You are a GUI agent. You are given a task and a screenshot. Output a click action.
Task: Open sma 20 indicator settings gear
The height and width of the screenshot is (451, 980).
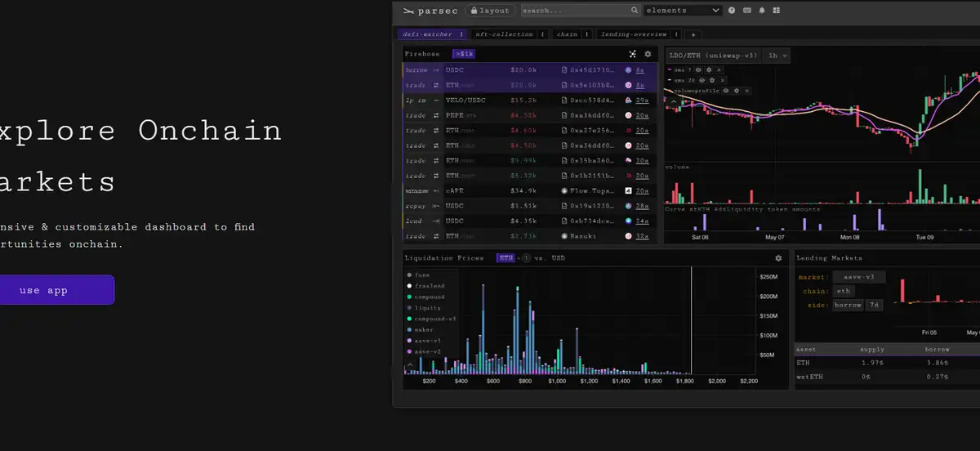click(x=712, y=80)
